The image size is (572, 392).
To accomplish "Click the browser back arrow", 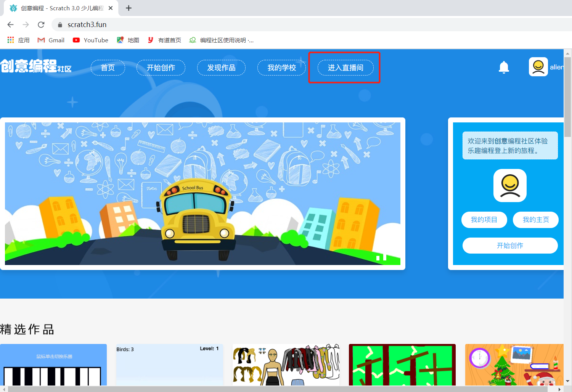I will coord(10,25).
